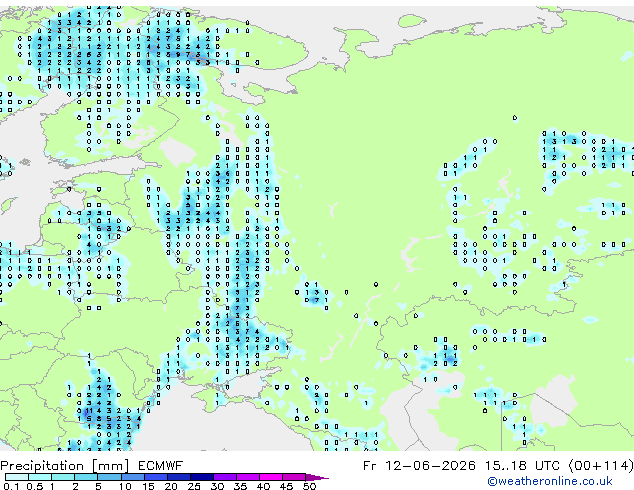Click the legend scale label '35'

(240, 486)
